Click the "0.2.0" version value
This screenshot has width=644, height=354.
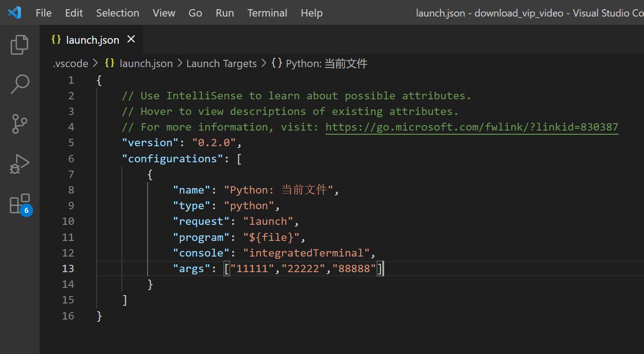pyautogui.click(x=213, y=143)
